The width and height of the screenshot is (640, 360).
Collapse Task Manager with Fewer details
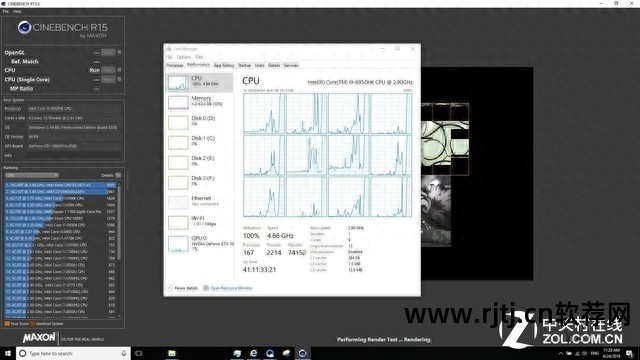pos(182,288)
